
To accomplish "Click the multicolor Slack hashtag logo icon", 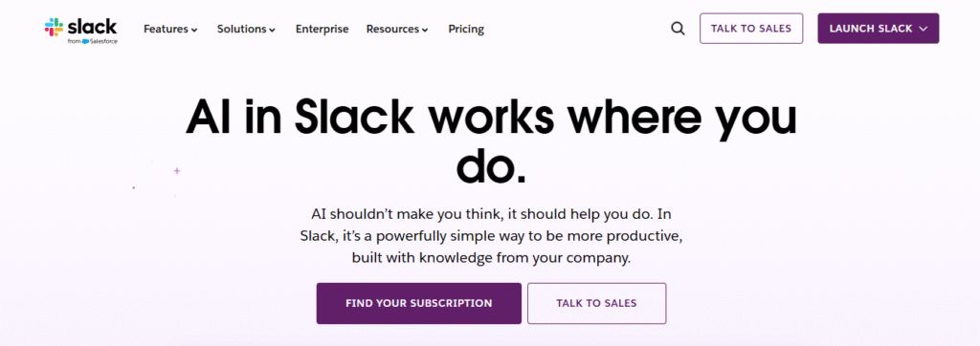I will [x=54, y=27].
